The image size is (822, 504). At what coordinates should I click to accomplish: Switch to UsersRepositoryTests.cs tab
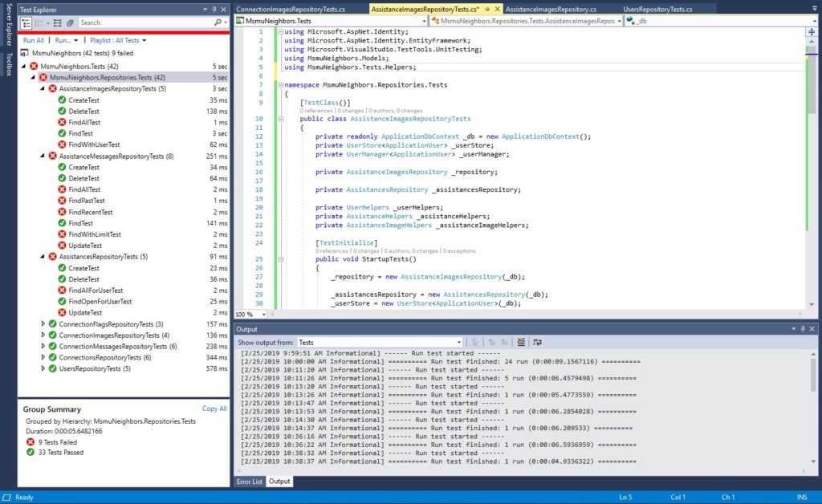pos(657,10)
